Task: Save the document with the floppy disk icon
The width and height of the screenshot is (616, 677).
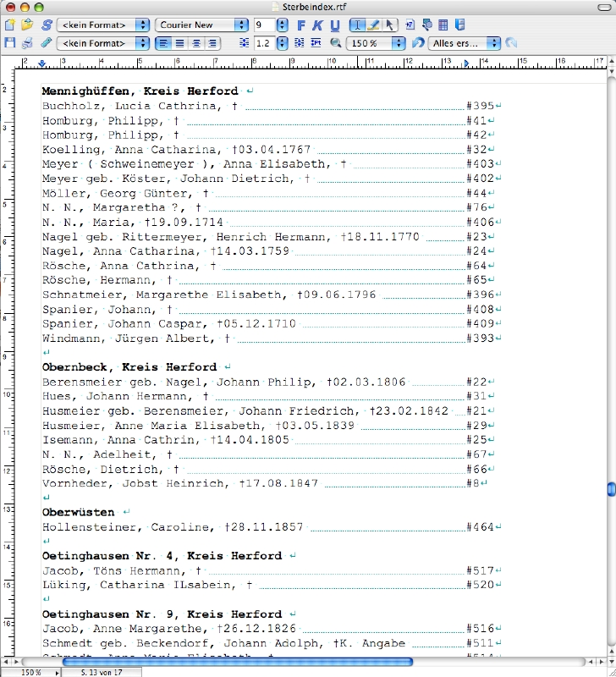Action: (x=9, y=42)
